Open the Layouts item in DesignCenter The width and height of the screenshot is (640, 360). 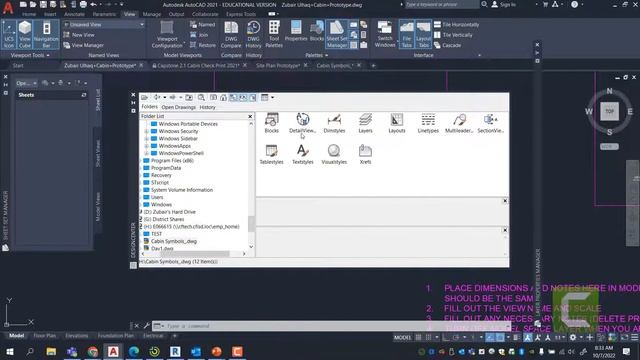tap(397, 123)
